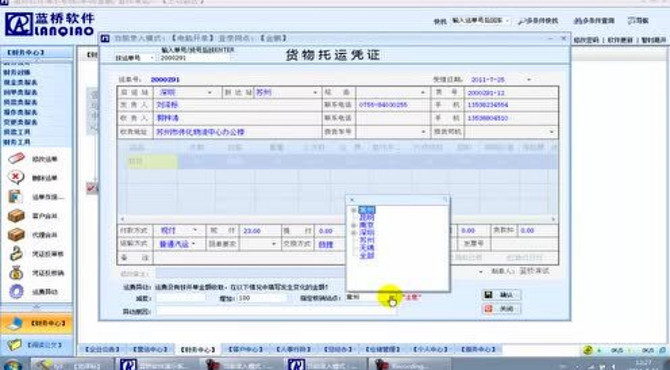Click the 异动原因 input field
The width and height of the screenshot is (670, 370).
click(x=276, y=311)
